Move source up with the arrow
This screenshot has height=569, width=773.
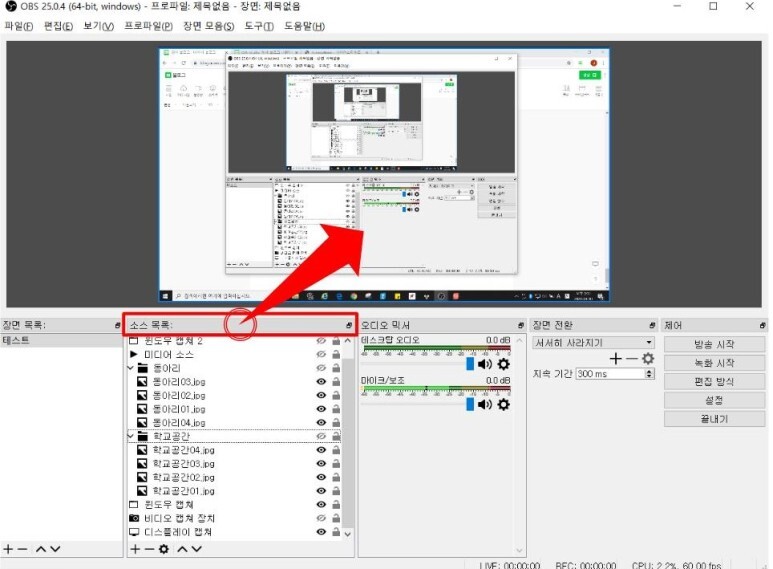[x=182, y=549]
